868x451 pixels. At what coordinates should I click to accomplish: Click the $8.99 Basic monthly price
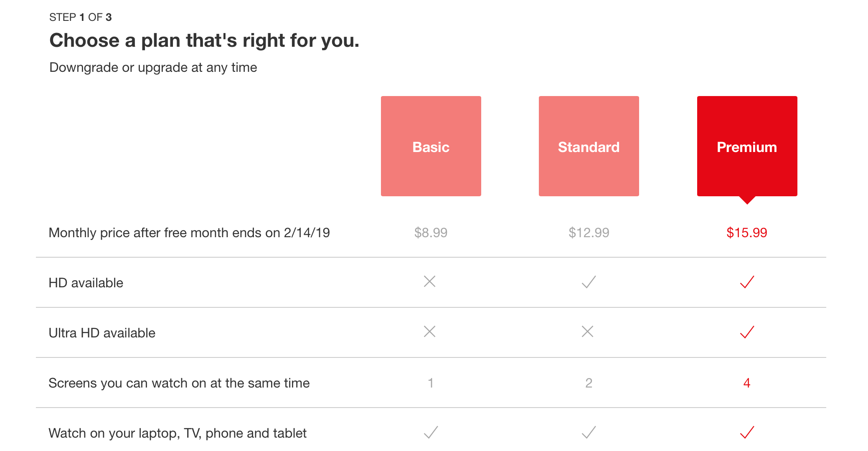[x=431, y=233]
